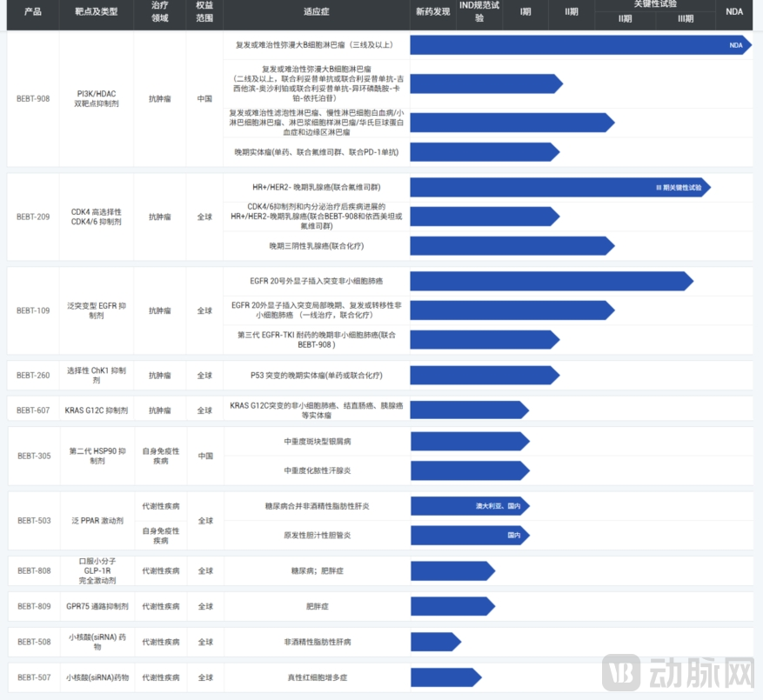Select the BEBT-109 product row label
Screen dimensions: 763x700
[33, 310]
